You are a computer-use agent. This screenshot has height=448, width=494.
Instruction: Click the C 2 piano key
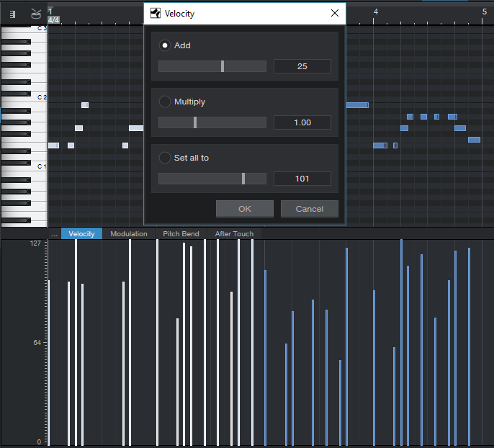pyautogui.click(x=24, y=97)
